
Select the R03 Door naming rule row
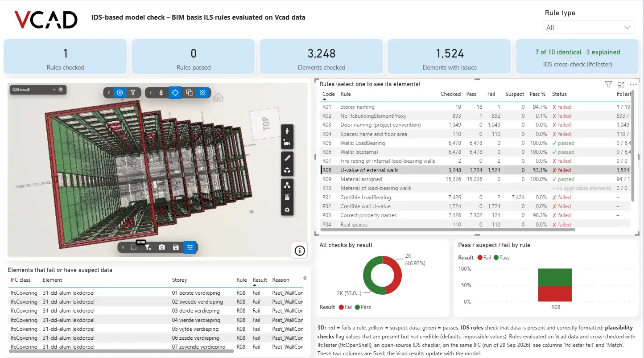[x=475, y=125]
